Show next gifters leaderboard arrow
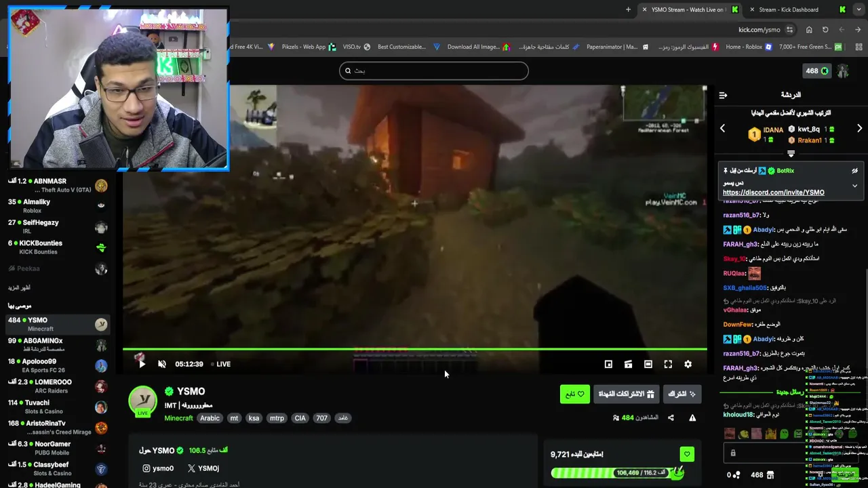This screenshot has width=868, height=488. [859, 128]
